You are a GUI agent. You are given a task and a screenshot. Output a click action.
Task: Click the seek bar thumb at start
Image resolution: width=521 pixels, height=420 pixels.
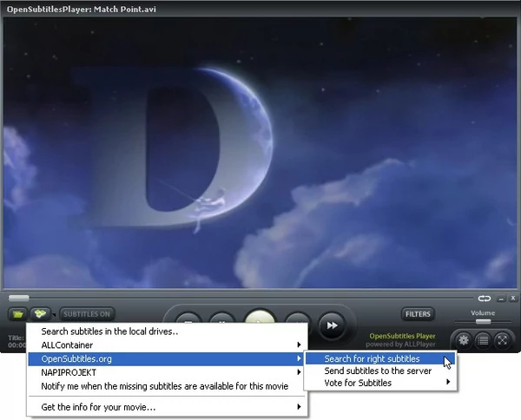[18, 299]
